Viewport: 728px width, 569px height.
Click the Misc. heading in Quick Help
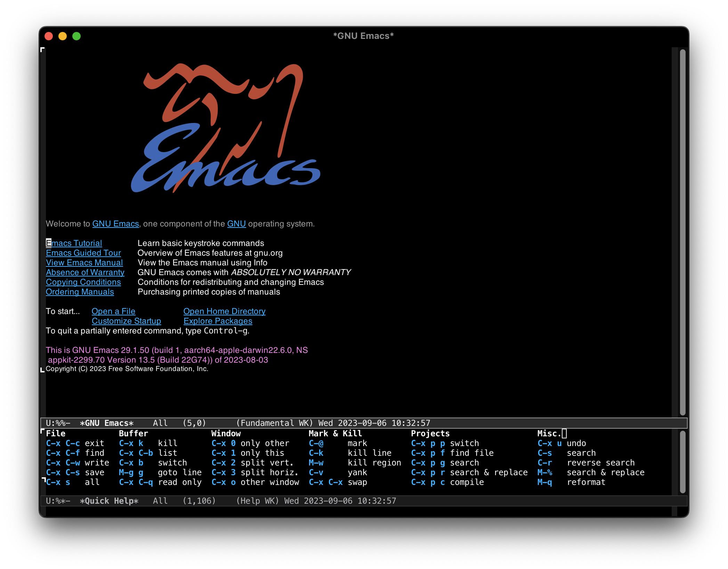[549, 434]
